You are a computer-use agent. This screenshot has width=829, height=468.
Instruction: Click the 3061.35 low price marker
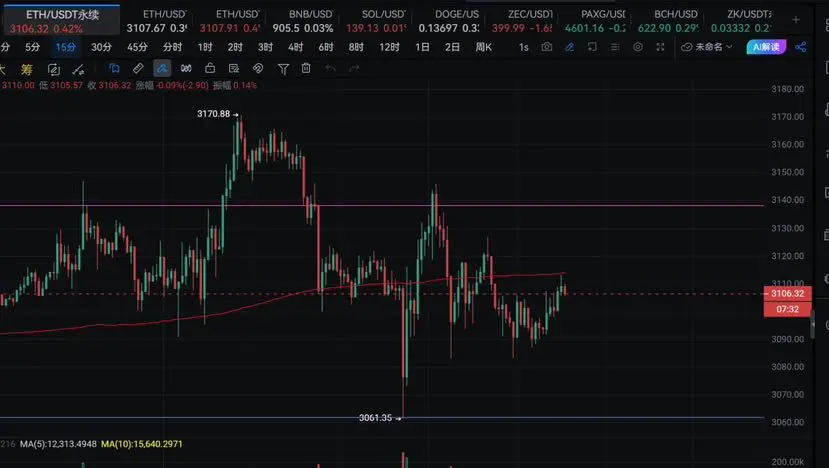375,418
